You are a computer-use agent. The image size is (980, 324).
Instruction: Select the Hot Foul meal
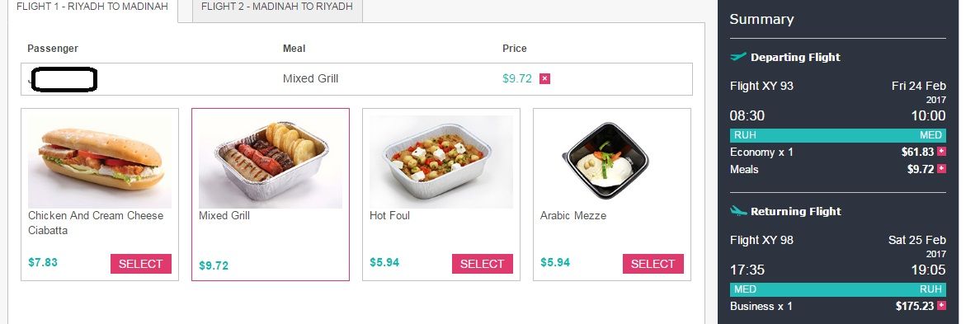(x=483, y=264)
